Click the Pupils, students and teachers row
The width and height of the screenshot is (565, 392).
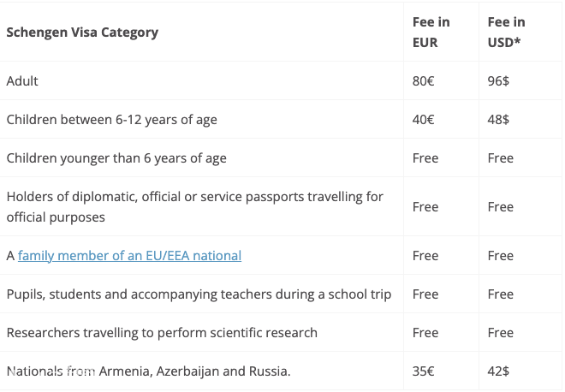pos(199,294)
